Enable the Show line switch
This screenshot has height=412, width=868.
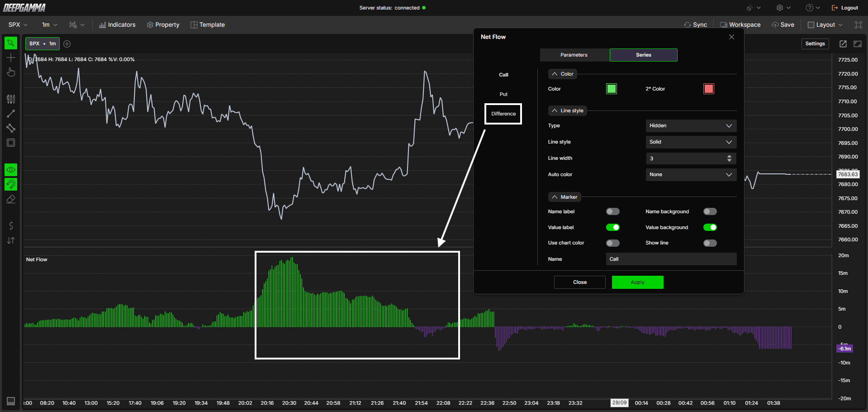pos(710,243)
